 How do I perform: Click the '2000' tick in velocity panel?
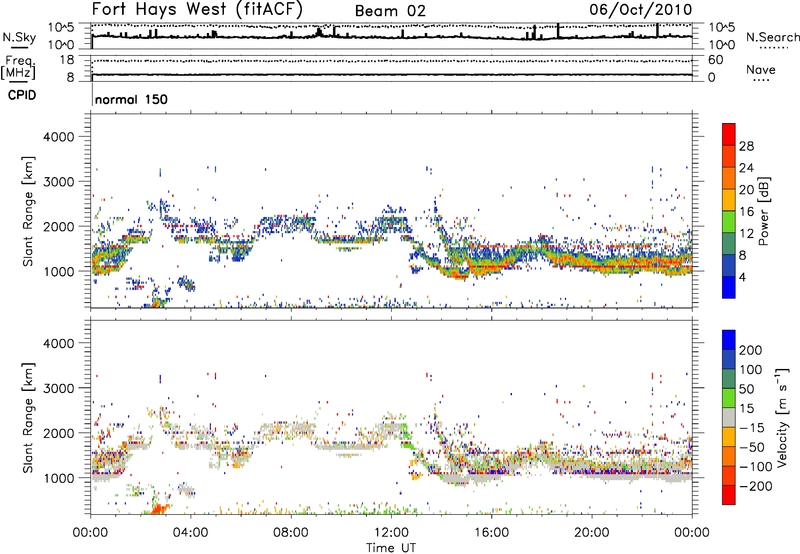(x=59, y=433)
